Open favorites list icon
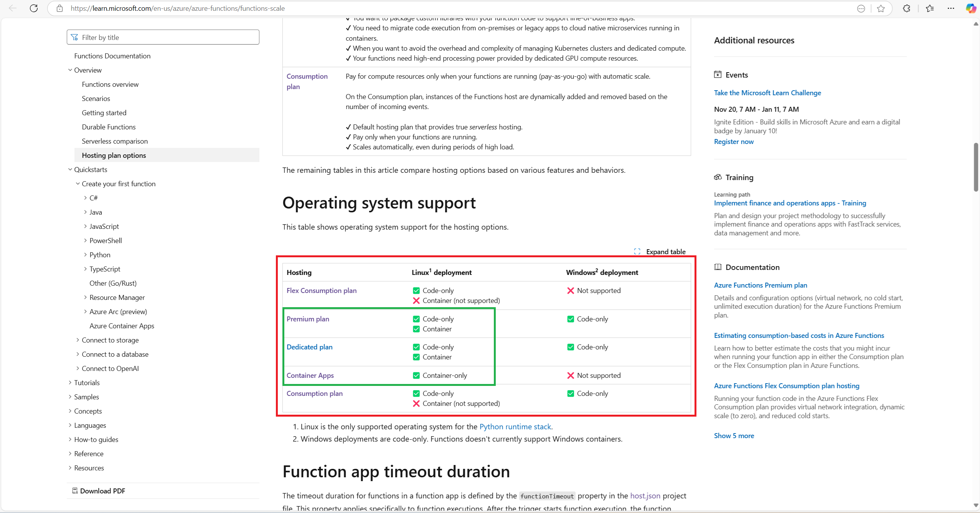 coord(930,8)
